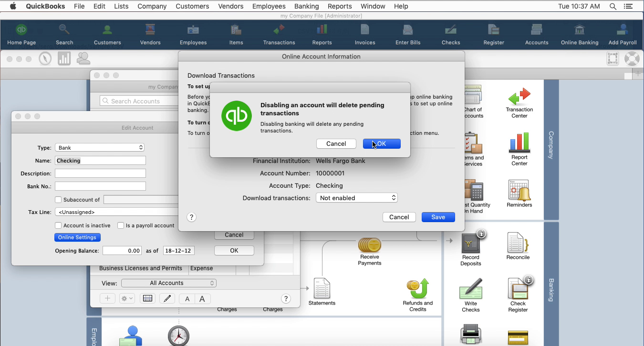This screenshot has height=346, width=644.
Task: Open Download transactions dropdown
Action: (x=357, y=198)
